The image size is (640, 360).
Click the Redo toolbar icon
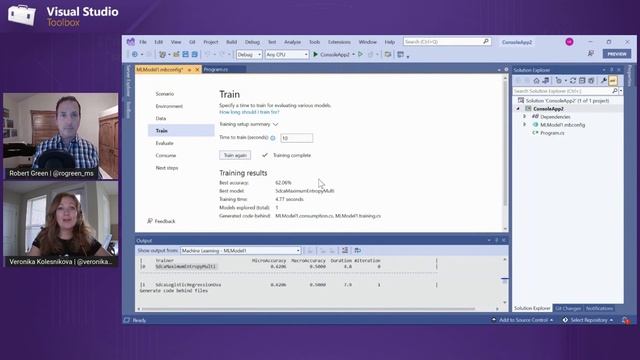tap(222, 54)
